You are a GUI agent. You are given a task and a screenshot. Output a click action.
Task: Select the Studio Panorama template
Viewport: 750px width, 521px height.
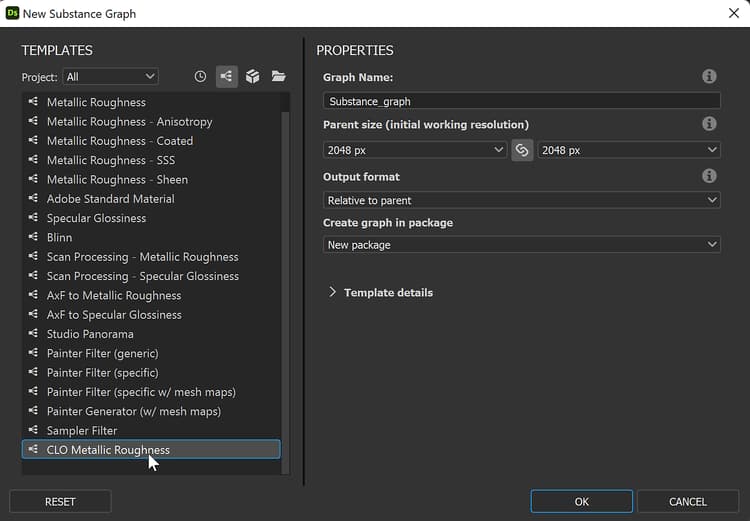click(x=151, y=334)
